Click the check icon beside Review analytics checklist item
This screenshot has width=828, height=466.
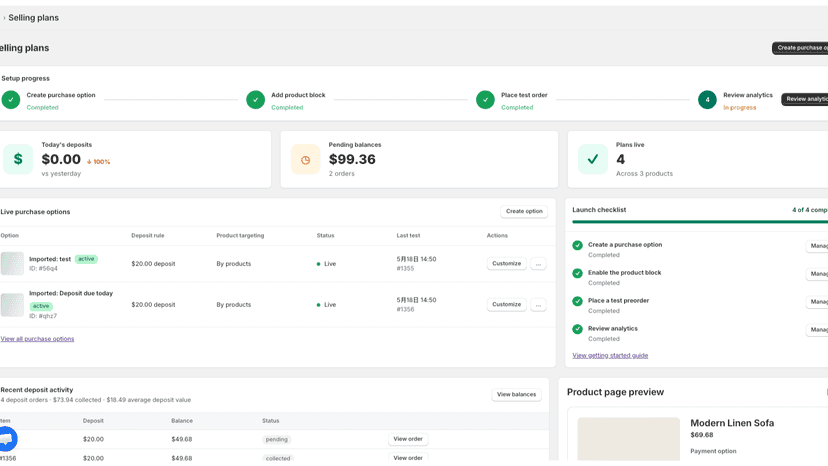tap(577, 329)
